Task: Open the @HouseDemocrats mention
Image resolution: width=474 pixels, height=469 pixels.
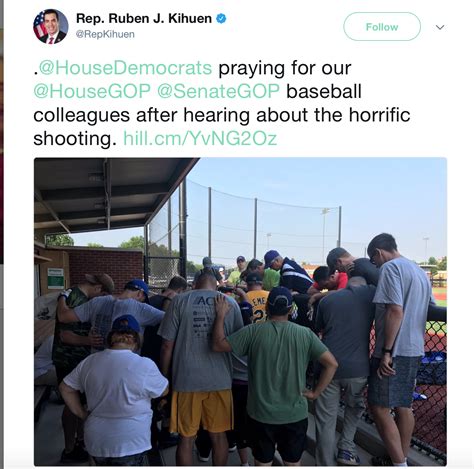Action: [125, 68]
